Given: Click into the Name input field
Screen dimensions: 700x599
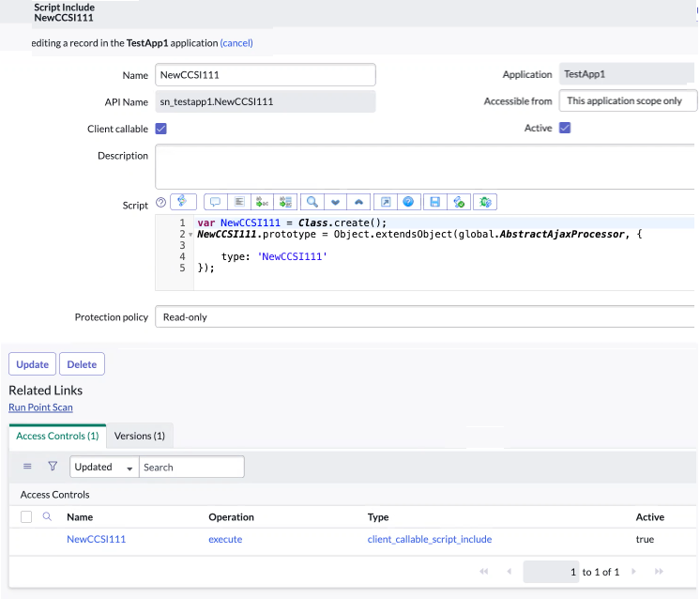Looking at the screenshot, I should [266, 74].
